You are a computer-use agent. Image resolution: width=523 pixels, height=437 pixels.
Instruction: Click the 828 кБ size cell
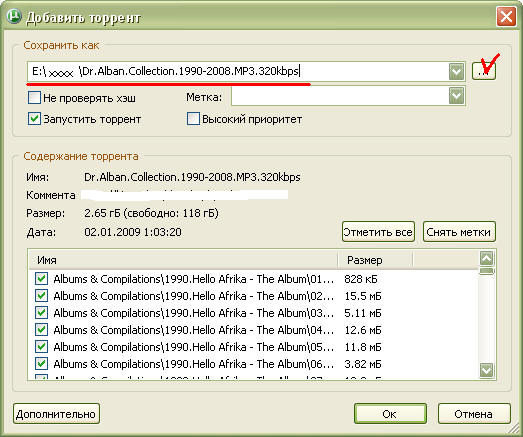361,279
